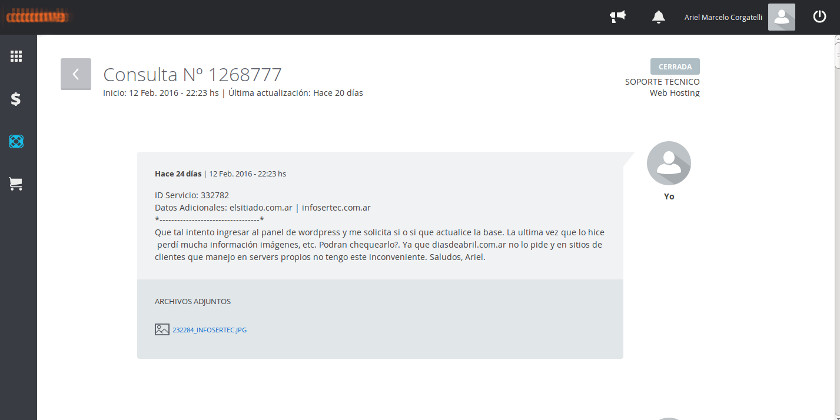Click the Consulta Nº 1268777 heading
Screen dimensions: 840x420
pyautogui.click(x=192, y=74)
